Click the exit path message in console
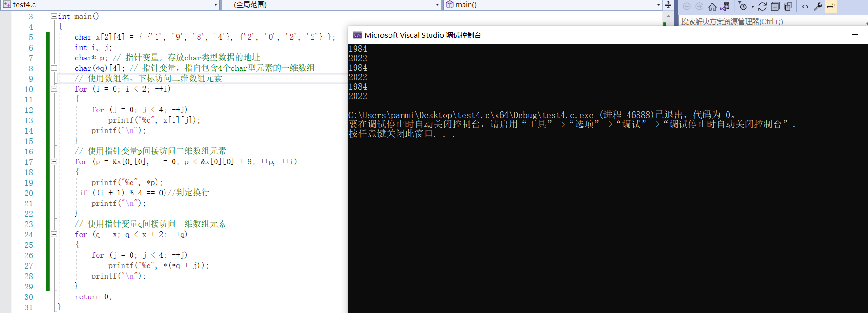Screen dimensions: 868x313 point(542,115)
